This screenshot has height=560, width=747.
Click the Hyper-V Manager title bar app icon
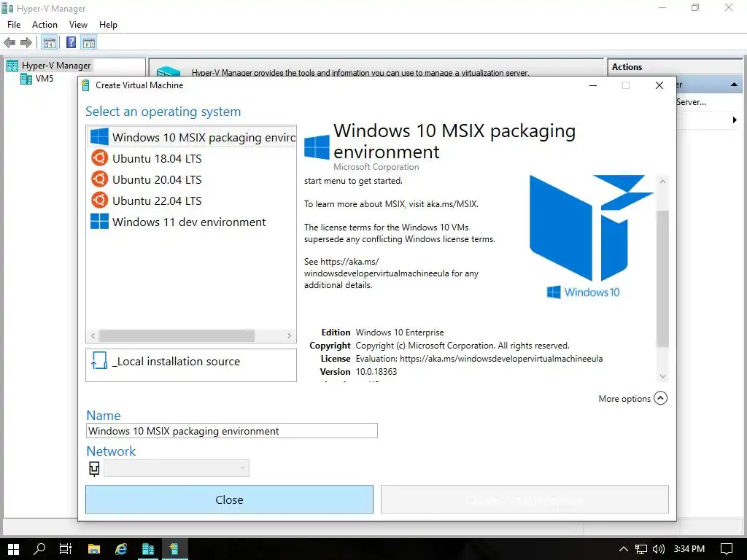pos(7,8)
